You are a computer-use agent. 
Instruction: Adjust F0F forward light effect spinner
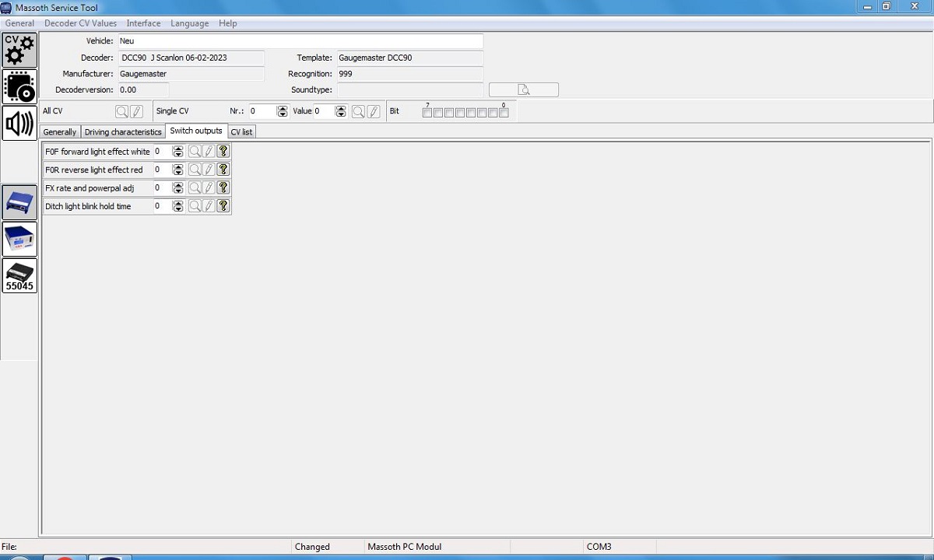pos(178,152)
